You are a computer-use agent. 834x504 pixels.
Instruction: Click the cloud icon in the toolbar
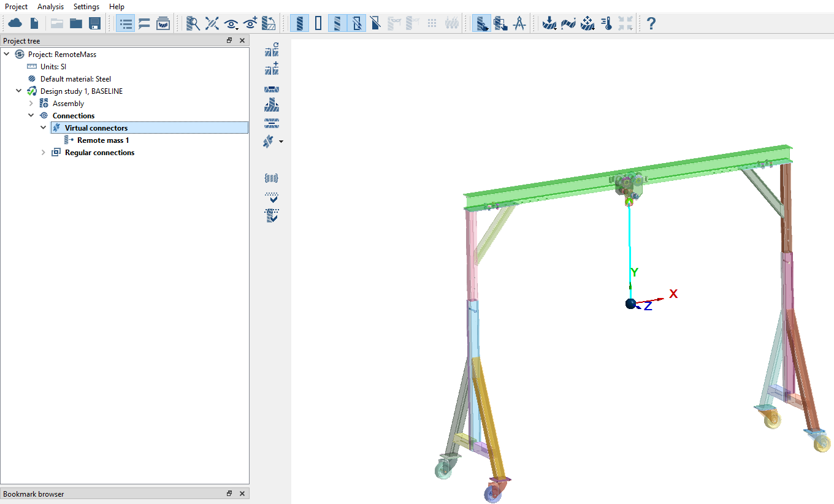point(15,23)
